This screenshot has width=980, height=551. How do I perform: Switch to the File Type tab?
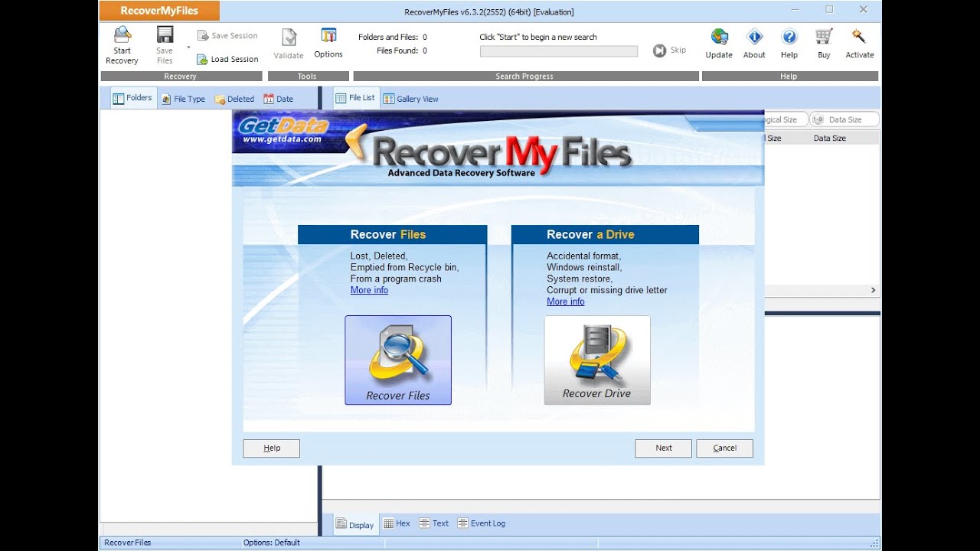pyautogui.click(x=183, y=99)
